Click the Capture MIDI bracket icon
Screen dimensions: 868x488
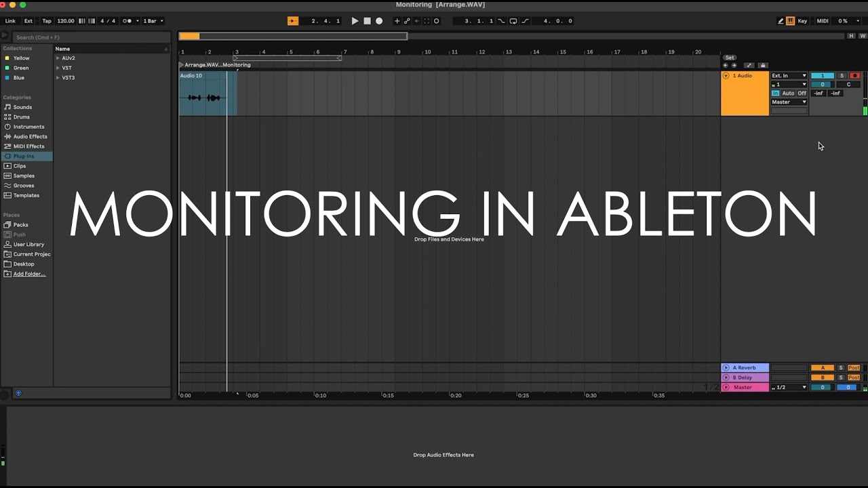point(427,21)
